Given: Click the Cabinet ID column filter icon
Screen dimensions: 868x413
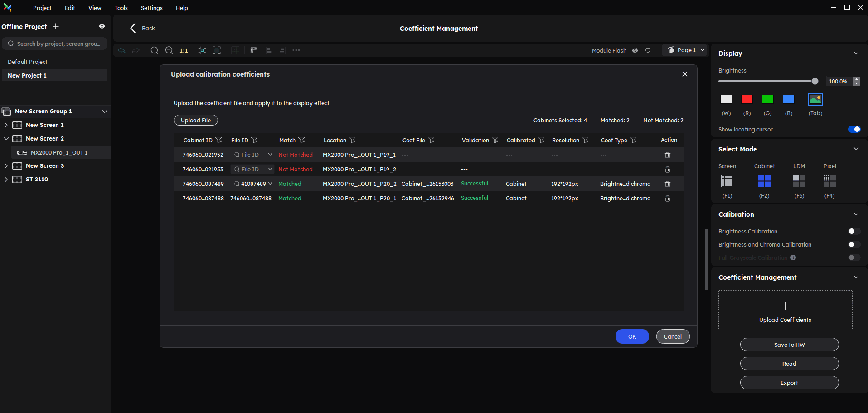Looking at the screenshot, I should click(x=219, y=140).
